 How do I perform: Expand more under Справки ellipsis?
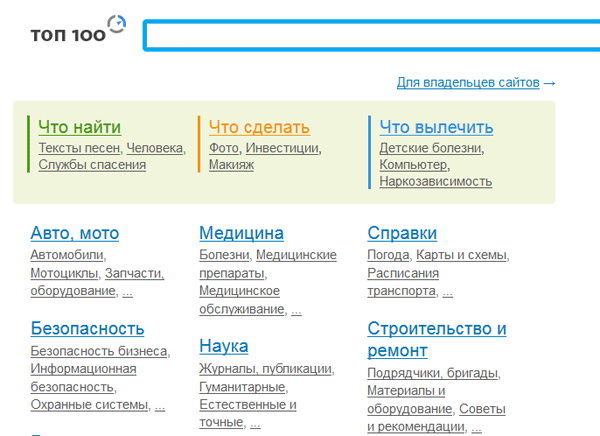447,292
